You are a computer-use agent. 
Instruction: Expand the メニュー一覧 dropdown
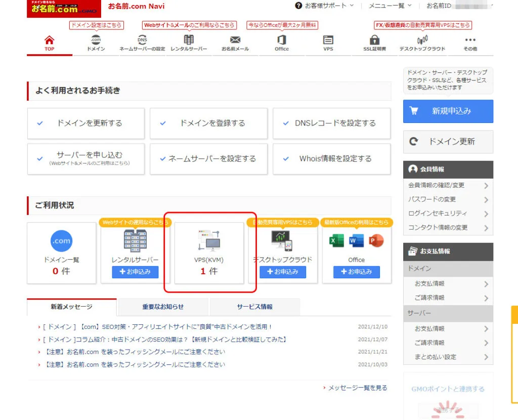[x=390, y=6]
